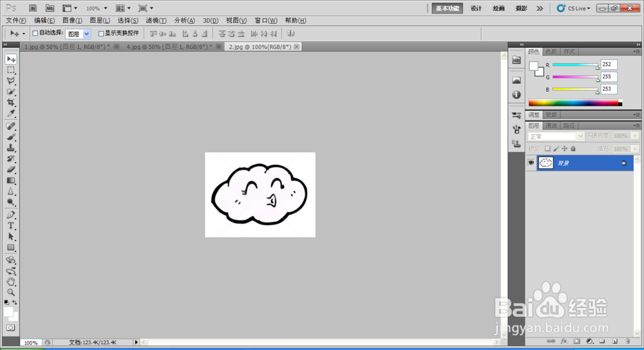Select the Path Selection tool
The width and height of the screenshot is (644, 350).
[x=11, y=237]
